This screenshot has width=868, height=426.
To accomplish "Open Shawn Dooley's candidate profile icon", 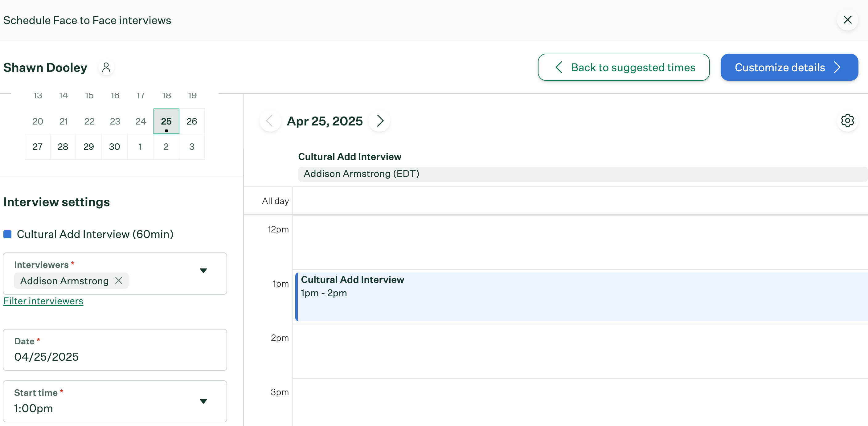I will click(x=106, y=68).
